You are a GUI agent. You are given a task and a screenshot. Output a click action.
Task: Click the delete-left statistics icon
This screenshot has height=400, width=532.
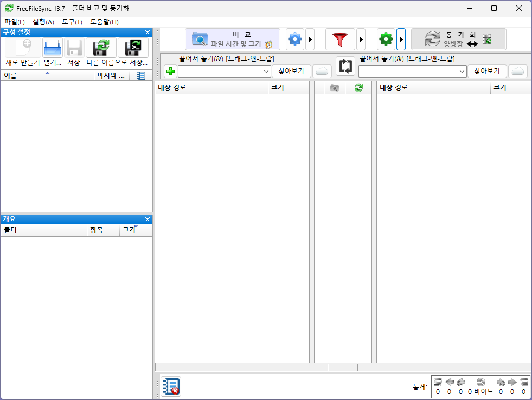(x=438, y=382)
